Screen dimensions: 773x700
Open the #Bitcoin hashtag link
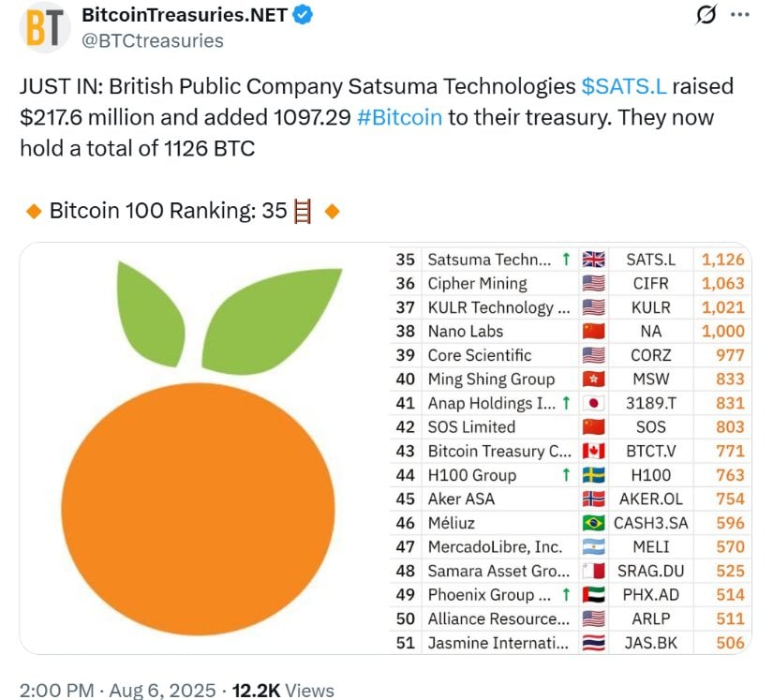click(x=399, y=117)
